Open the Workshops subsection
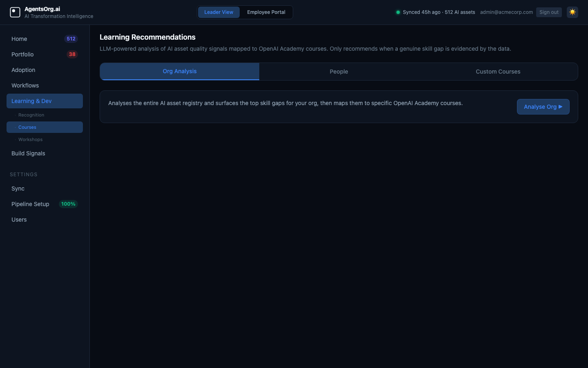This screenshot has height=368, width=588. [30, 139]
